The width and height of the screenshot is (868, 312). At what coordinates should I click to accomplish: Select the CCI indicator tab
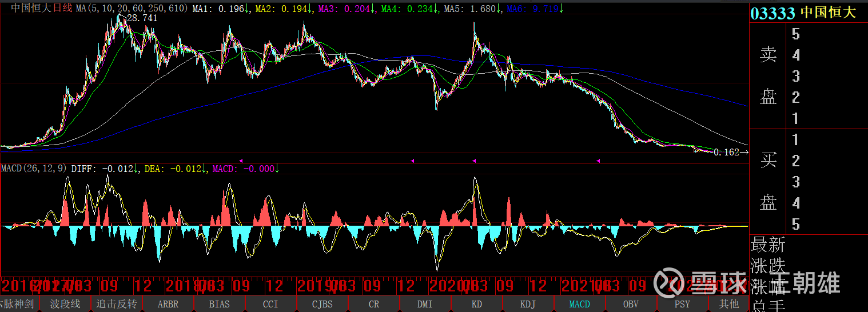coord(271,304)
